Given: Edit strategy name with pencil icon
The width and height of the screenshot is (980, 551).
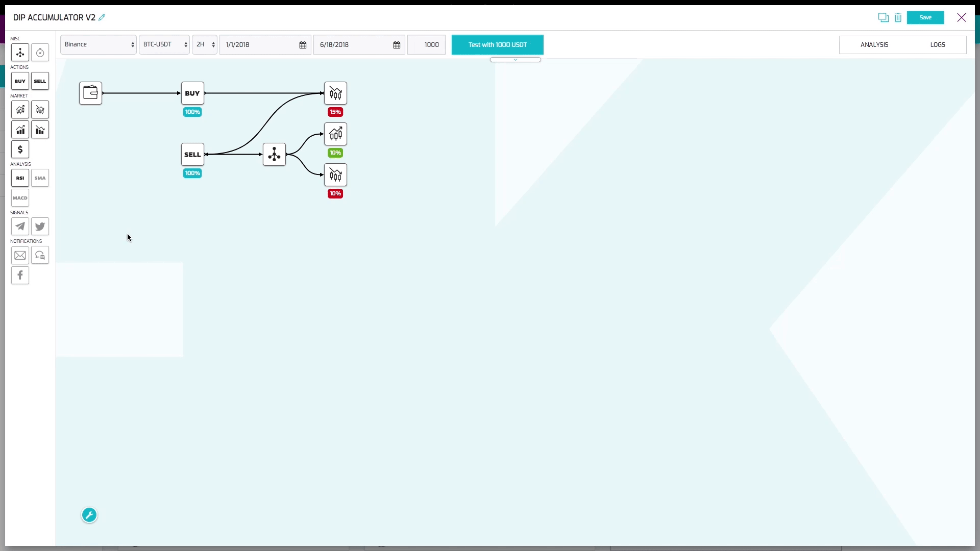Looking at the screenshot, I should [102, 17].
